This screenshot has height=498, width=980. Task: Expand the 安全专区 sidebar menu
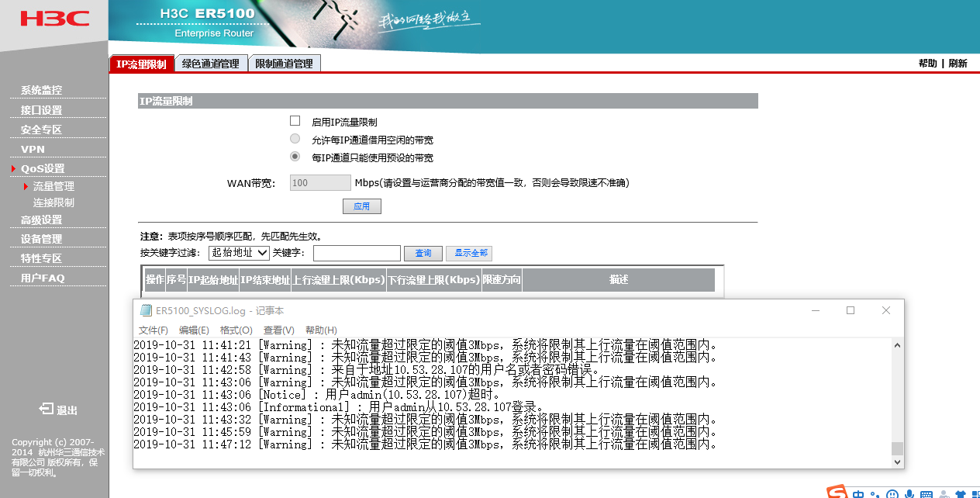click(41, 130)
